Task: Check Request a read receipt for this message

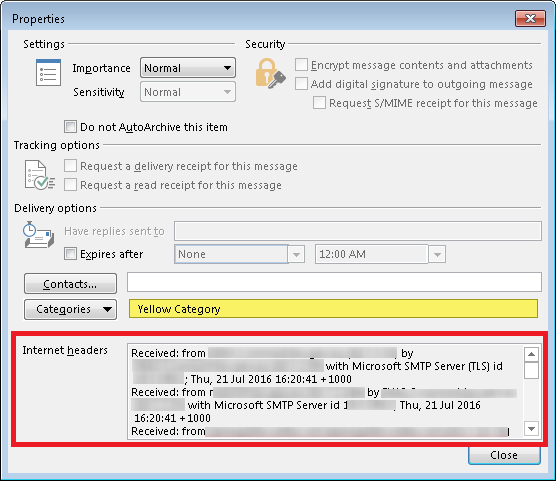Action: pos(70,184)
